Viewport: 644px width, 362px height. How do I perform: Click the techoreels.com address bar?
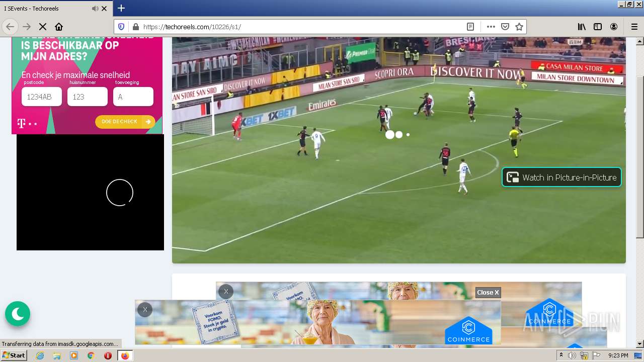302,27
